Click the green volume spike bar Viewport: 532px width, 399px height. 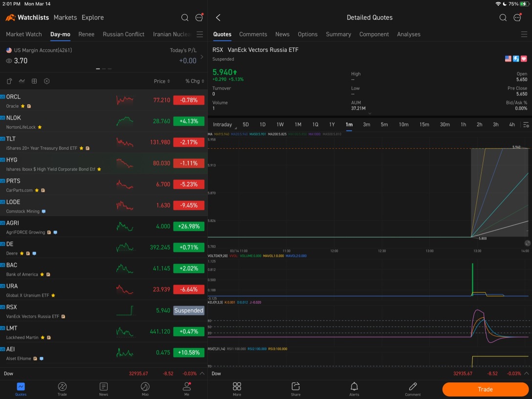pyautogui.click(x=472, y=279)
